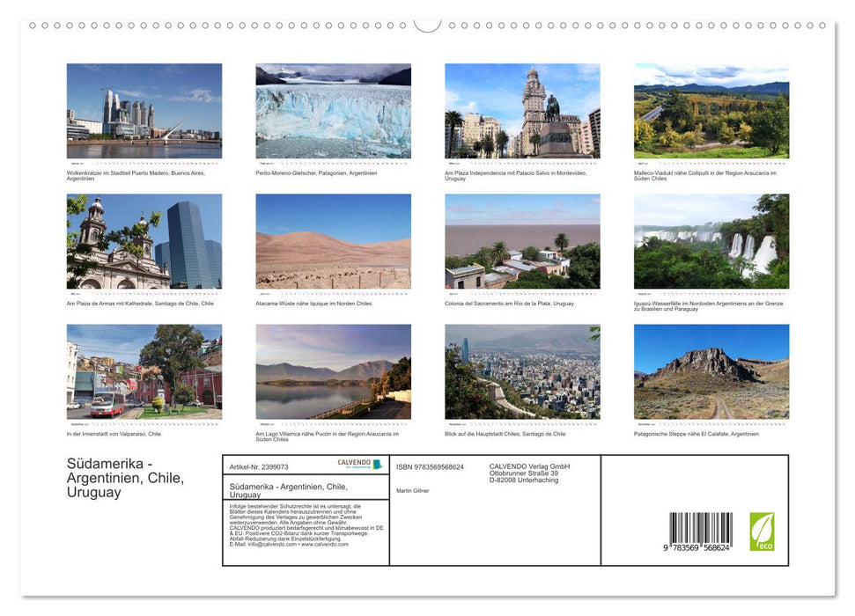Click the caption 'Wolkenkratzer im Stadtteil Puerto Madero'

(x=136, y=175)
